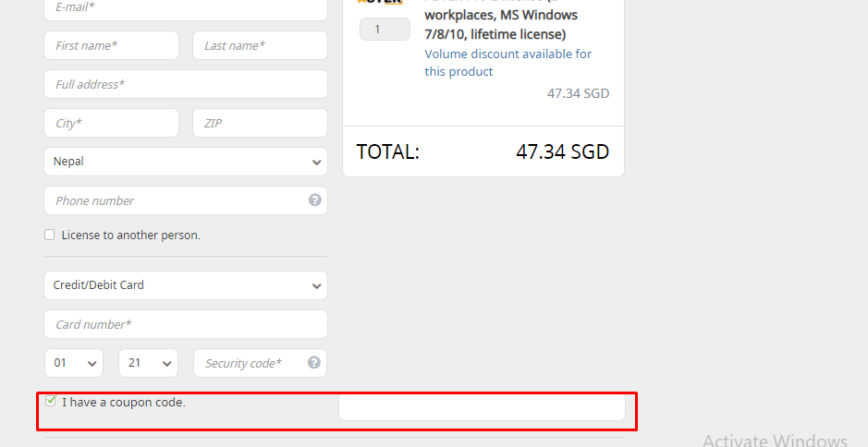This screenshot has height=447, width=868.
Task: Focus the Last name field
Action: point(260,45)
